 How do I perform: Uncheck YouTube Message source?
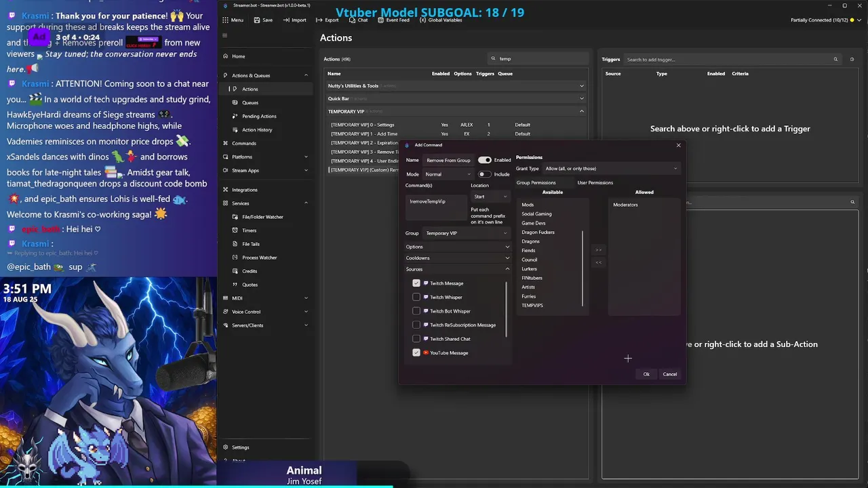(x=416, y=352)
